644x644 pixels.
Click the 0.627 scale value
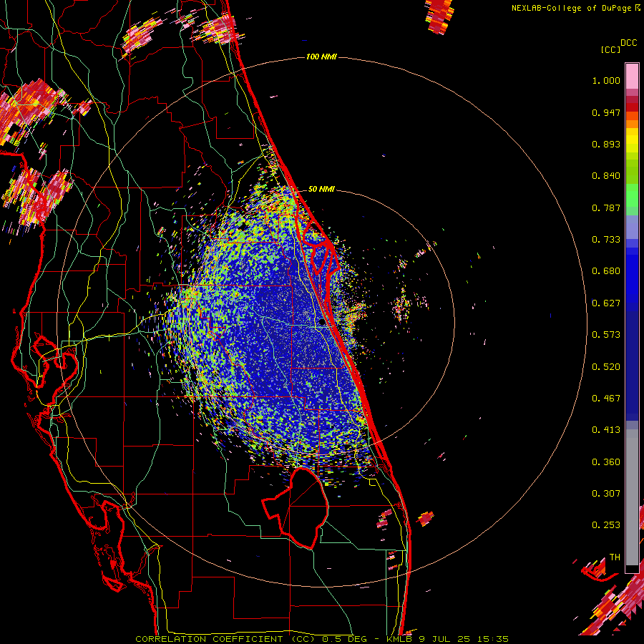click(606, 303)
